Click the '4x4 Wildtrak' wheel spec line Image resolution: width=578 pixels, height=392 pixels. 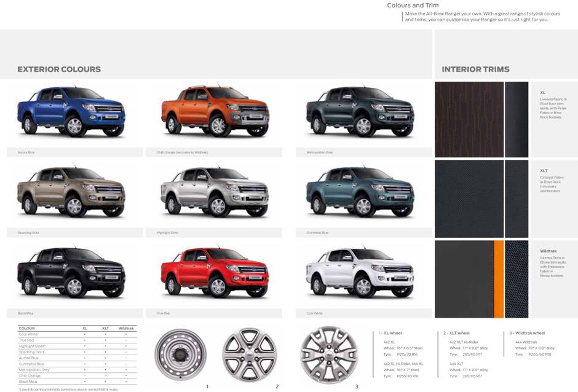526,342
